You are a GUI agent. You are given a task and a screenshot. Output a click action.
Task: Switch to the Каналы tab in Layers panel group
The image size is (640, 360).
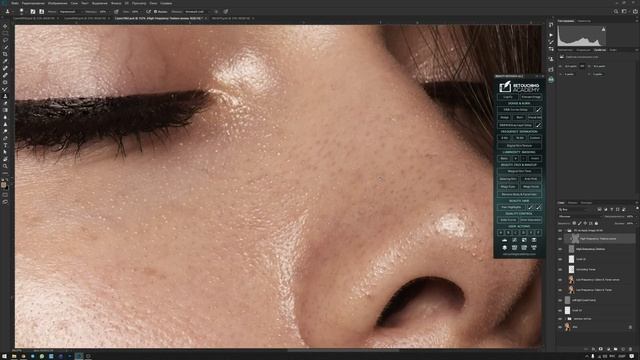[x=572, y=202]
